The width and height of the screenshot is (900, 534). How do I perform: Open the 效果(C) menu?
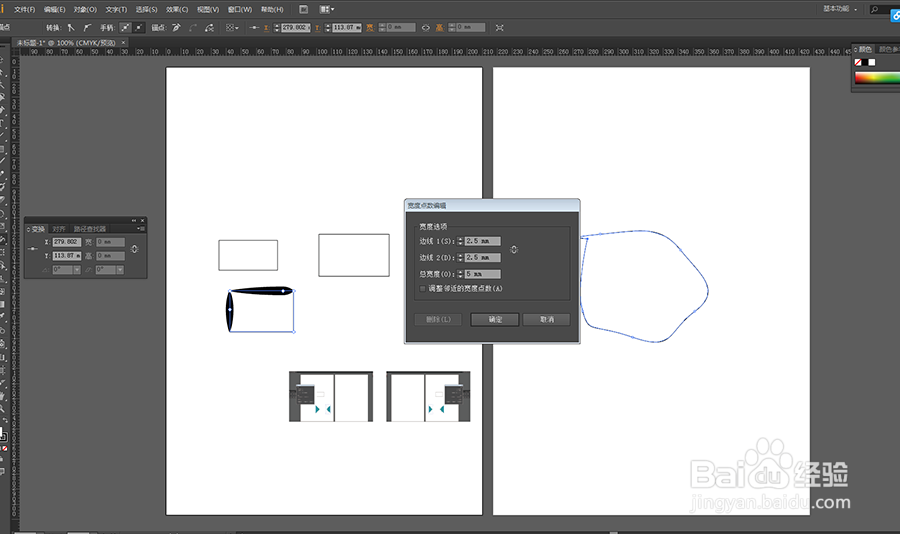pyautogui.click(x=177, y=9)
